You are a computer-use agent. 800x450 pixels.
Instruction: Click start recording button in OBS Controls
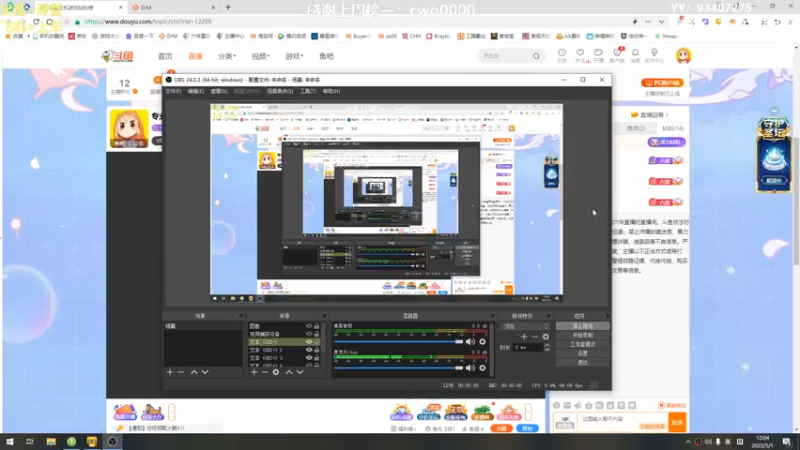tap(582, 335)
